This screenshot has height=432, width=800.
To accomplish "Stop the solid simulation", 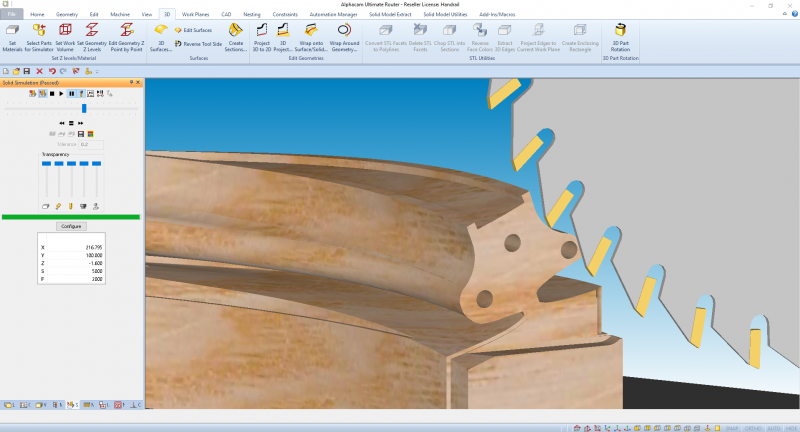I will 52,93.
